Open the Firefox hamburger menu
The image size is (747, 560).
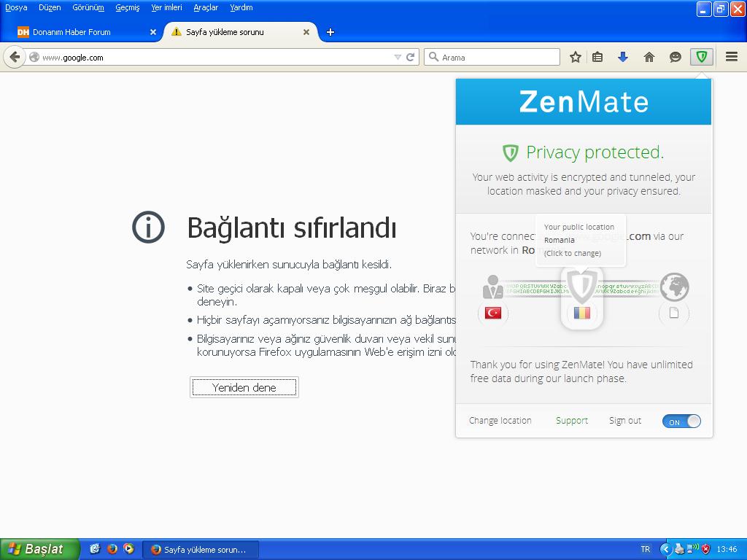click(732, 57)
